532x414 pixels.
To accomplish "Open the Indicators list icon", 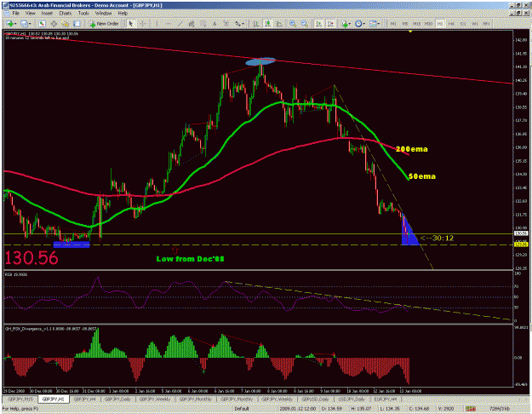I will coord(345,24).
